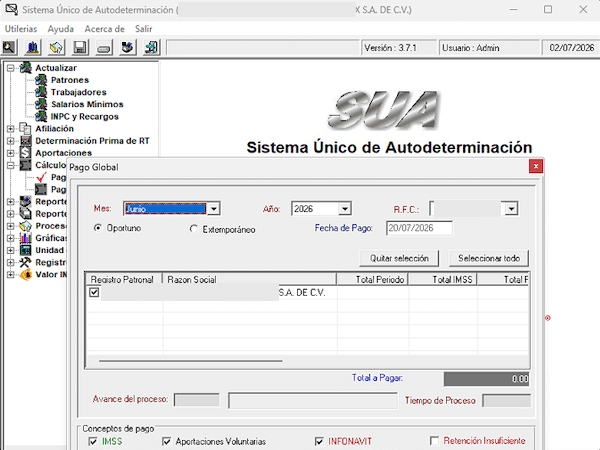Select Patrones in the tree
The height and width of the screenshot is (450, 600).
70,80
